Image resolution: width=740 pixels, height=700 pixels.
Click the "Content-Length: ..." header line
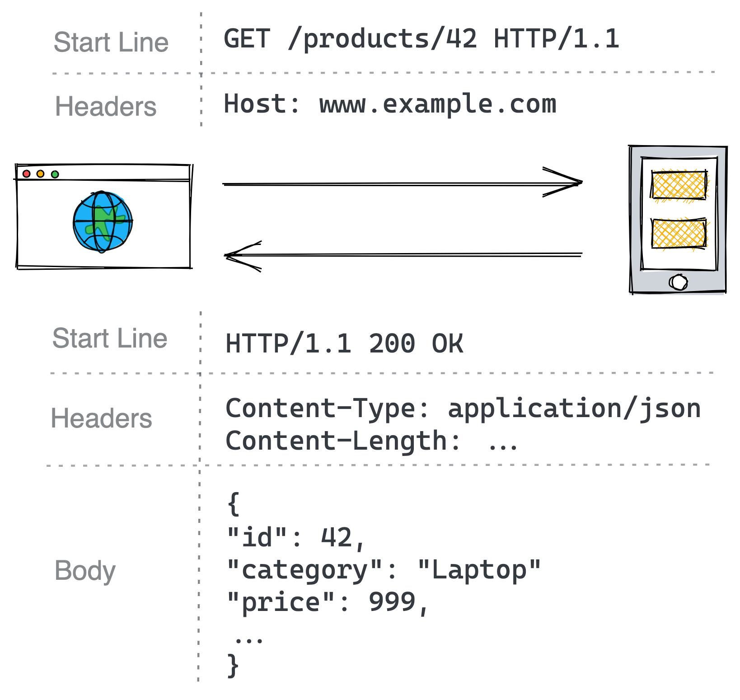(371, 441)
